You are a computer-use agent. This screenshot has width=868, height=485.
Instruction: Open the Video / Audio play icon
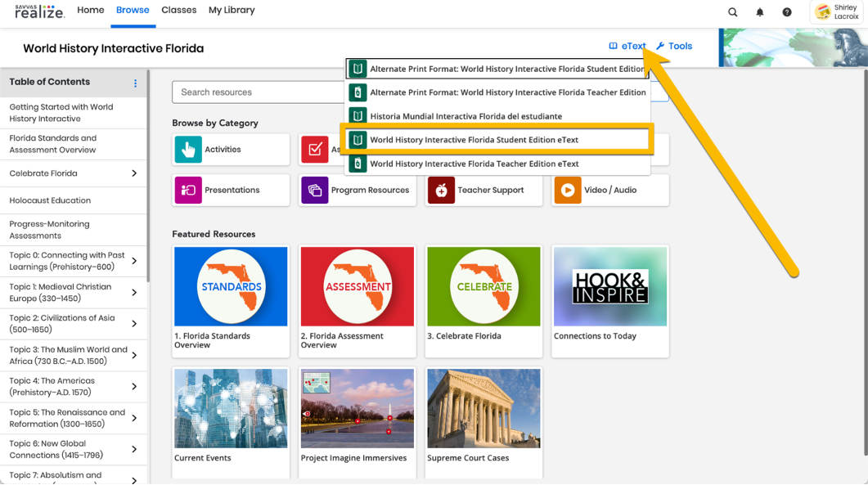coord(568,190)
